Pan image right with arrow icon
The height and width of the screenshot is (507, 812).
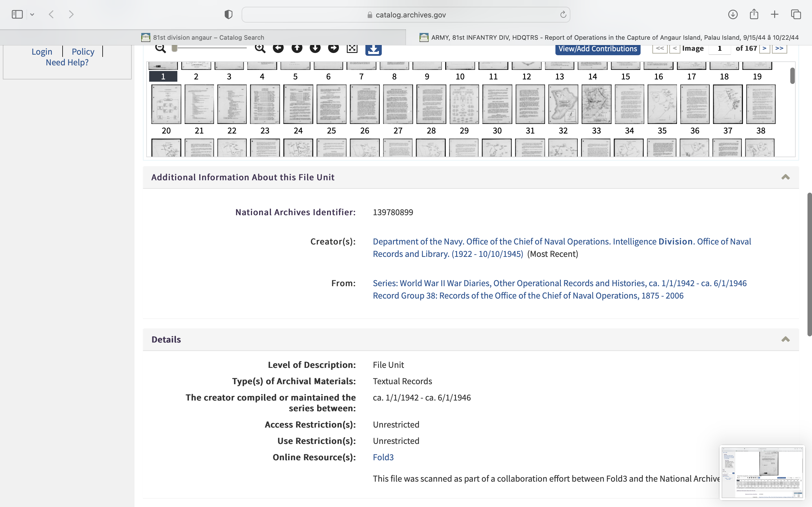pyautogui.click(x=333, y=48)
